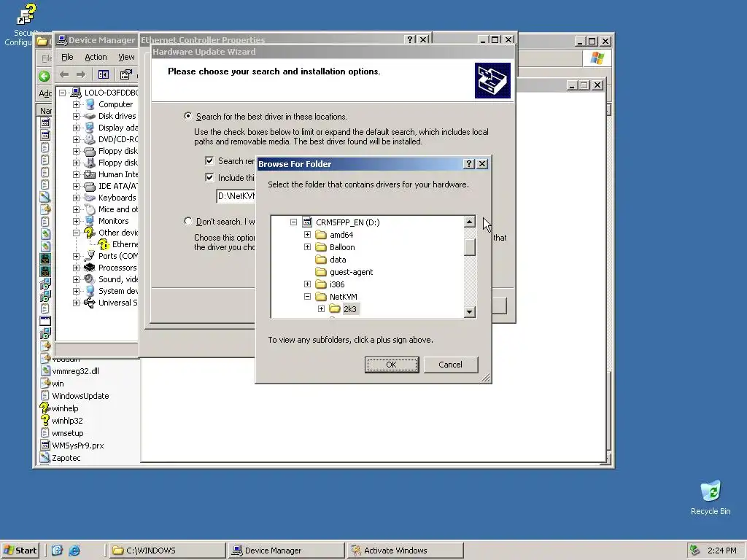
Task: Select the Disk drives category icon
Action: (90, 116)
